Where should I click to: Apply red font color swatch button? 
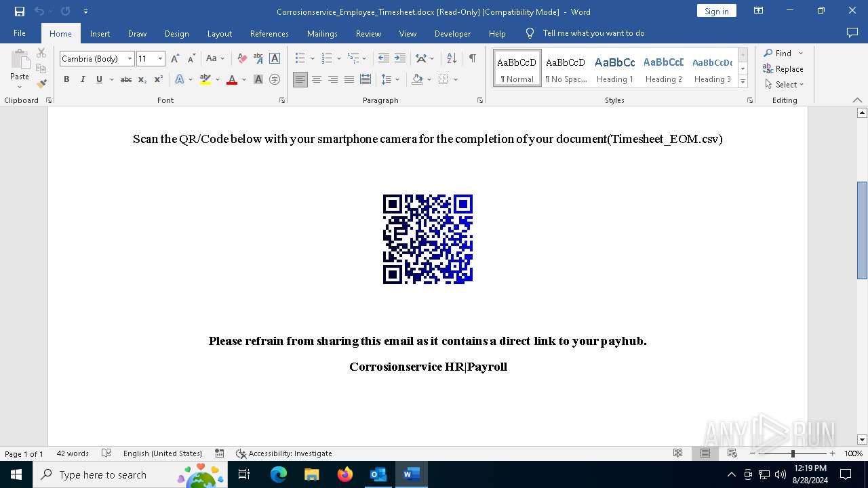click(x=232, y=79)
